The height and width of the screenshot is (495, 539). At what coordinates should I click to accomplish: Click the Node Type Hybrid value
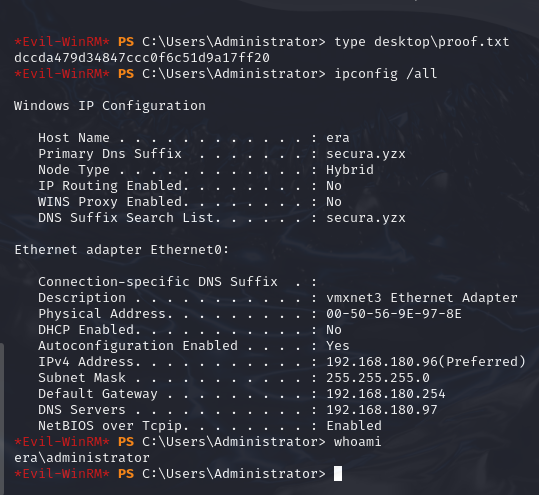click(350, 170)
